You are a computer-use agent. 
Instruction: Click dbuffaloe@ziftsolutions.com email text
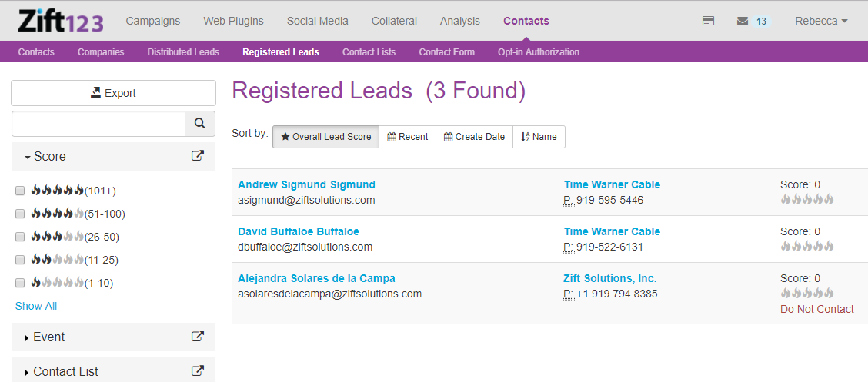(305, 247)
